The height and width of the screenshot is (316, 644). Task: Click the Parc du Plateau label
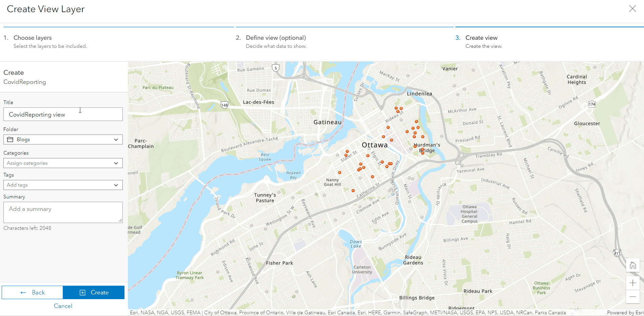click(x=158, y=88)
